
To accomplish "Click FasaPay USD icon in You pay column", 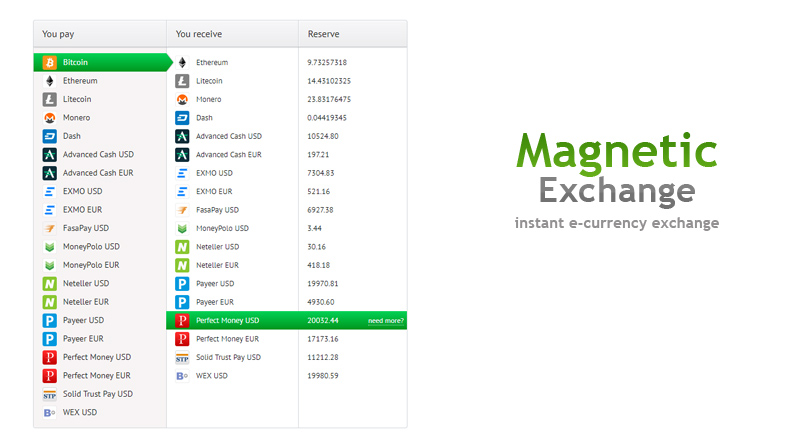I will coord(49,228).
